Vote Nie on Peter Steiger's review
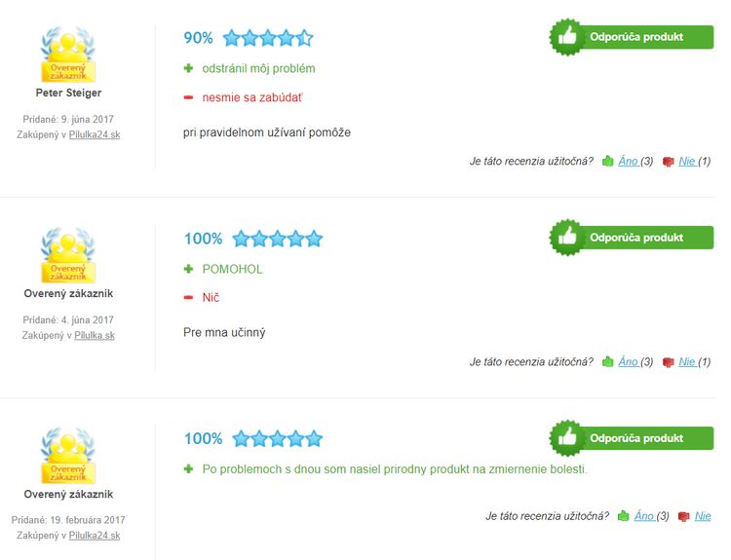The width and height of the screenshot is (731, 560). [687, 162]
